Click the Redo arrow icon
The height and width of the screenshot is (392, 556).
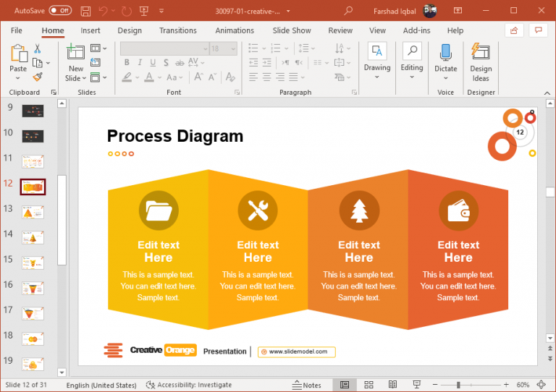tap(126, 11)
